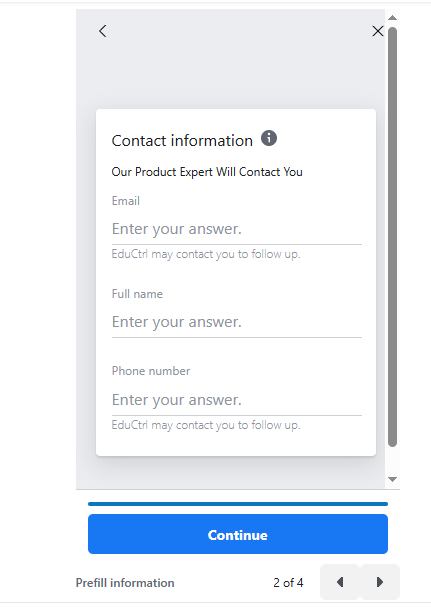This screenshot has height=607, width=431.
Task: Click the scrollbar down arrow
Action: [392, 479]
